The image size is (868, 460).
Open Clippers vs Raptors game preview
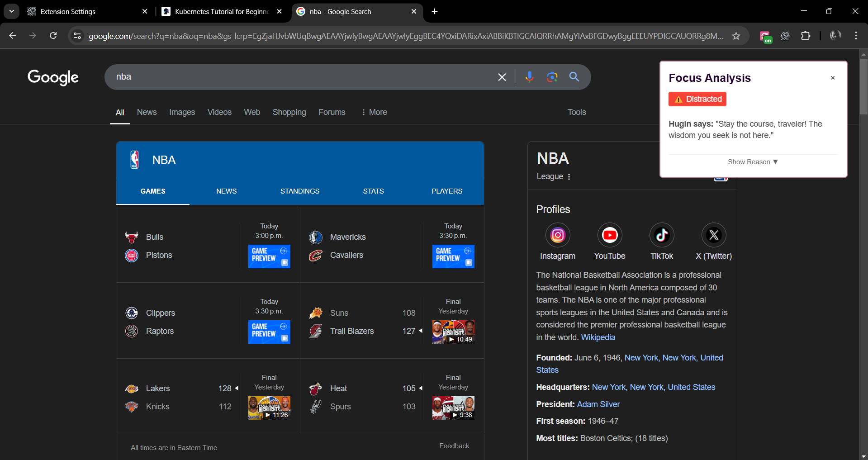tap(269, 332)
